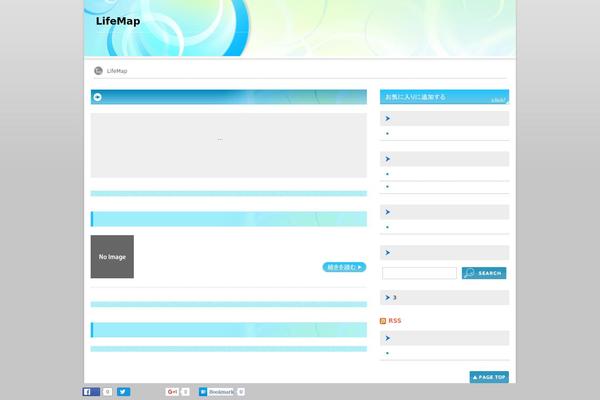This screenshot has height=400, width=600.
Task: Click the Facebook share button
Action: pos(91,392)
